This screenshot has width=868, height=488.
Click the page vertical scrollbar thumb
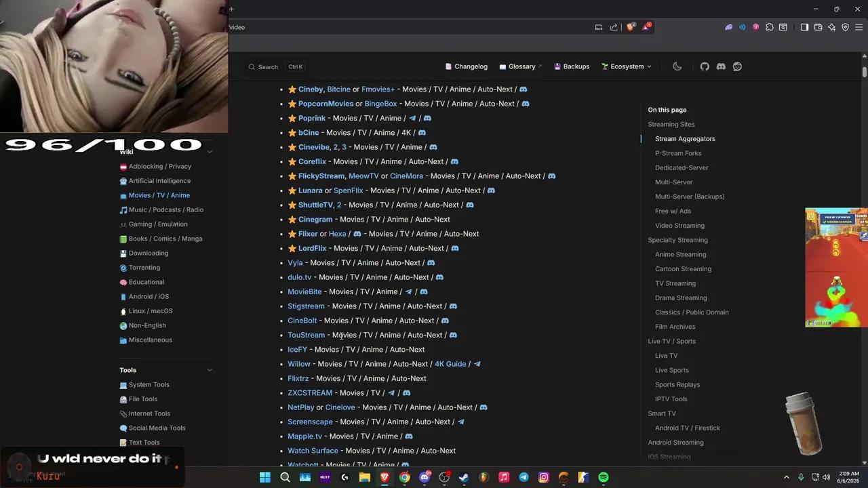[865, 71]
